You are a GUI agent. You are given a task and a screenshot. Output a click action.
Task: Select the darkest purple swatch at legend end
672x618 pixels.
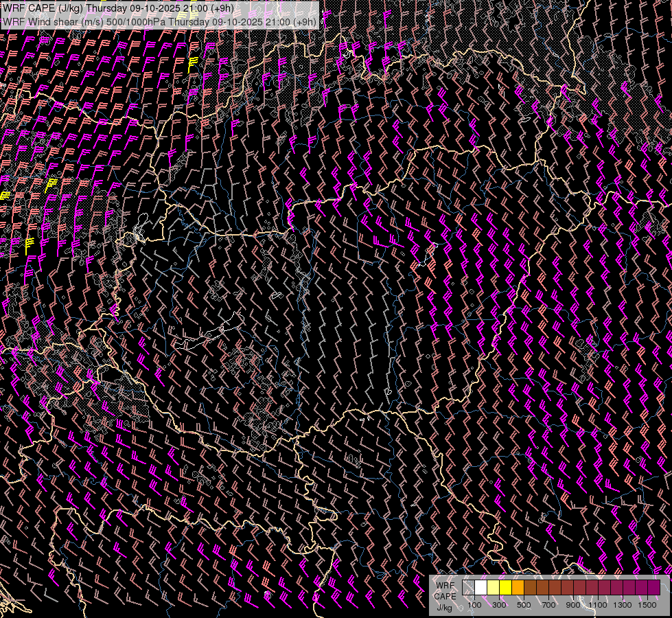pos(653,588)
